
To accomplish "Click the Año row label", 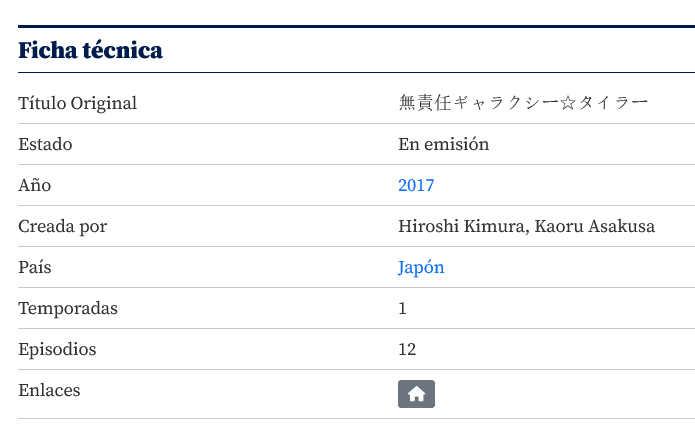I will click(35, 185).
